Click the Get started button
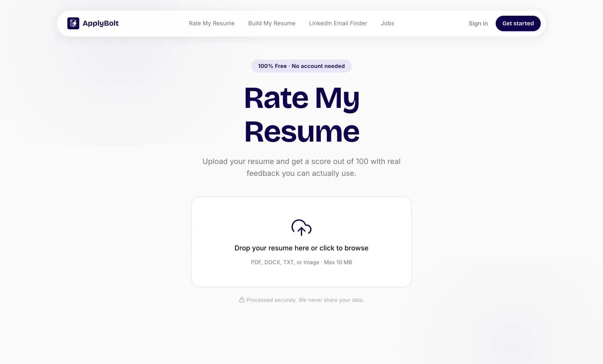Screen dimensions: 603x364 coord(518,23)
